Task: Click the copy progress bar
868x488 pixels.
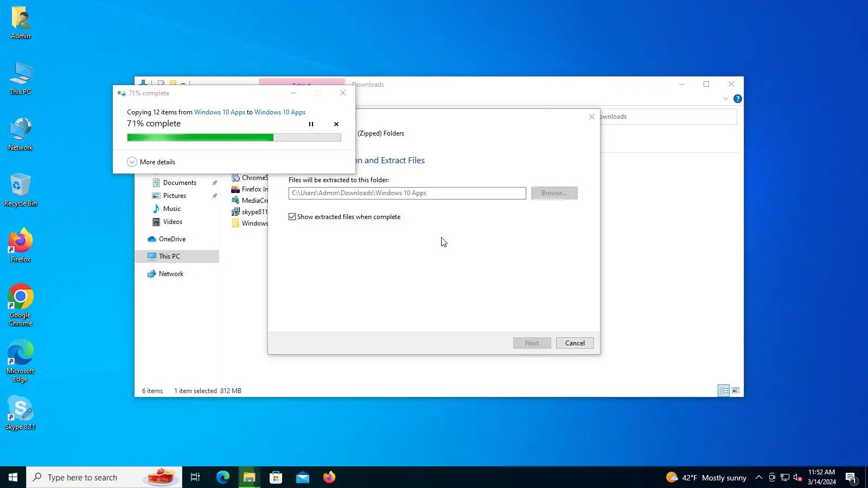Action: click(234, 138)
